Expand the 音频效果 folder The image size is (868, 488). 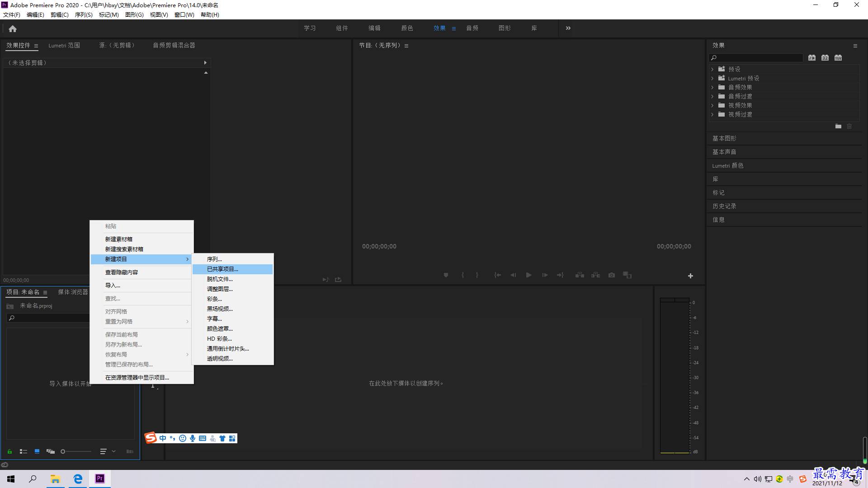pyautogui.click(x=712, y=88)
